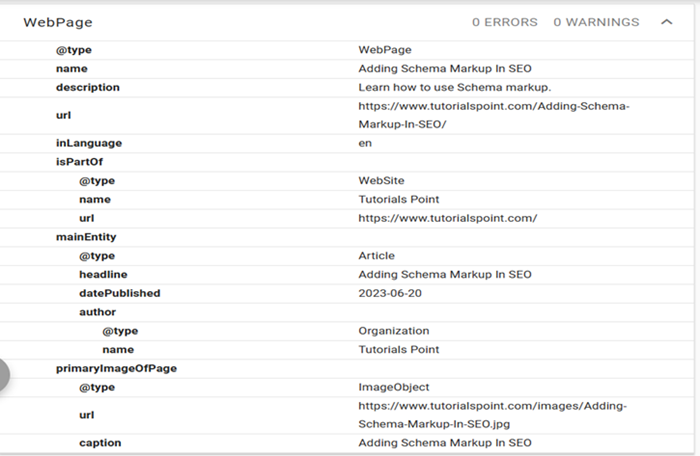
Task: Click the headline property label
Action: (x=103, y=274)
